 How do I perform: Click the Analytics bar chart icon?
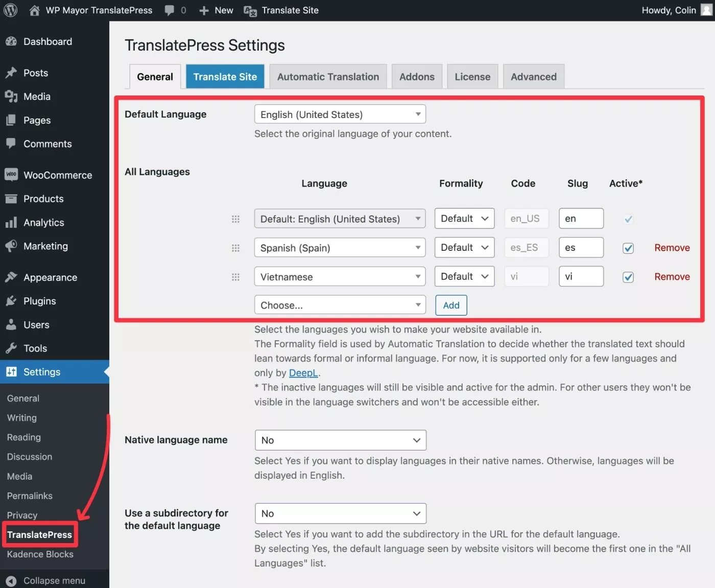11,223
